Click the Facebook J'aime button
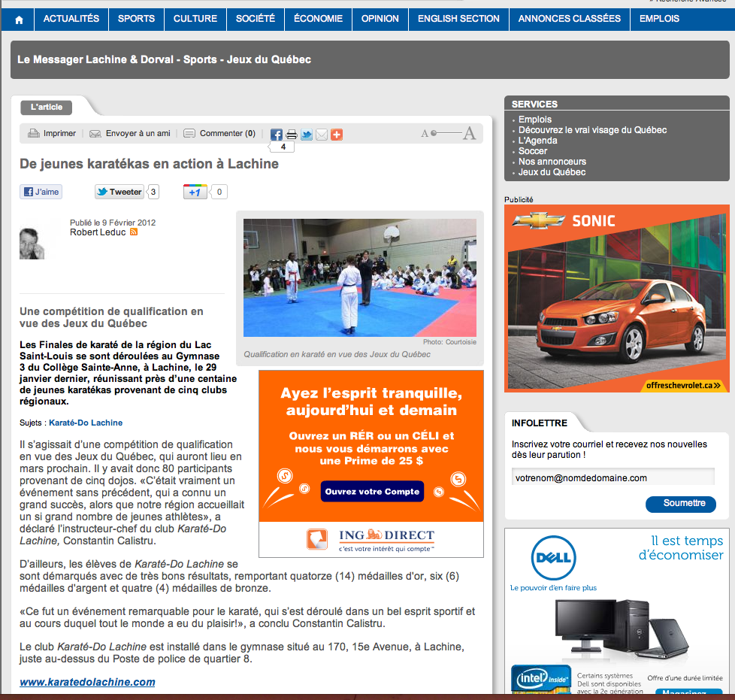735x700 pixels. pyautogui.click(x=41, y=192)
